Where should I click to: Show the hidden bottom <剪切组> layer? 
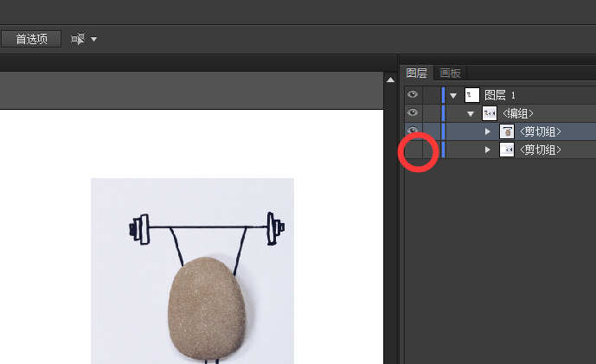coord(413,150)
